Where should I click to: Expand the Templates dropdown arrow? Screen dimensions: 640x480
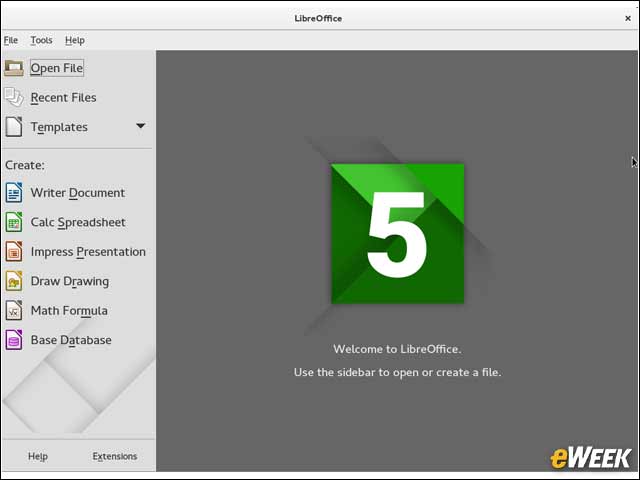pyautogui.click(x=140, y=126)
